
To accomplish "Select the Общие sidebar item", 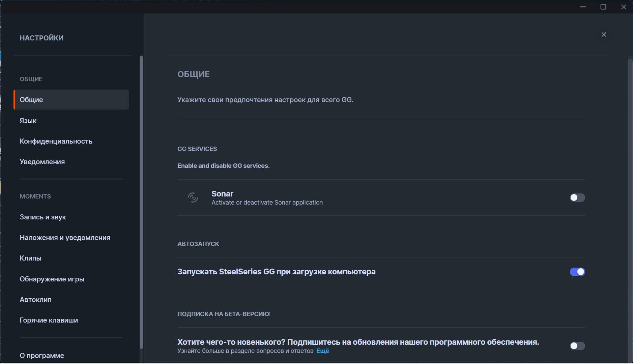I will 71,100.
